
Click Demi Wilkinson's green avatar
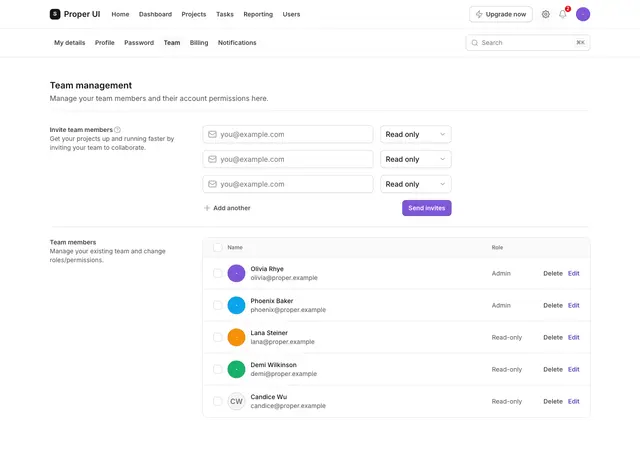click(236, 369)
